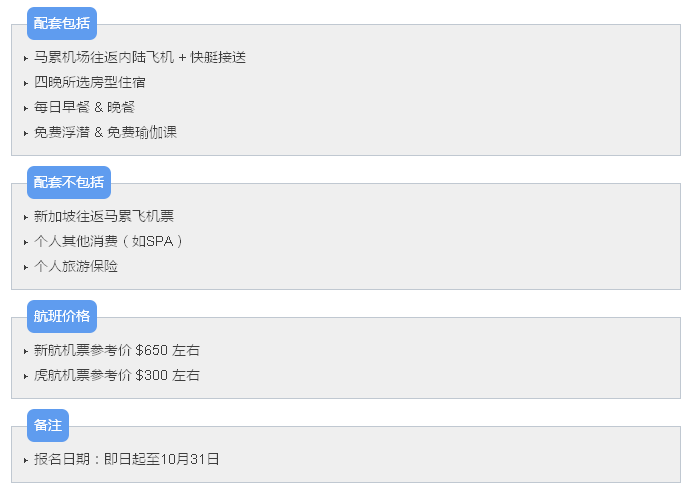Click the 免费浮潜 & 免费瑜伽课 text
Screen dimensions: 691x492
pyautogui.click(x=105, y=133)
